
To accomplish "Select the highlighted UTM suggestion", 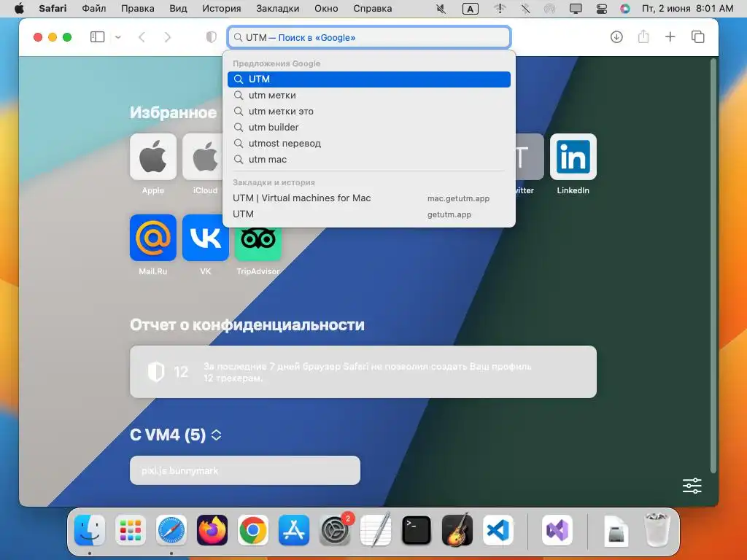I will coord(369,79).
